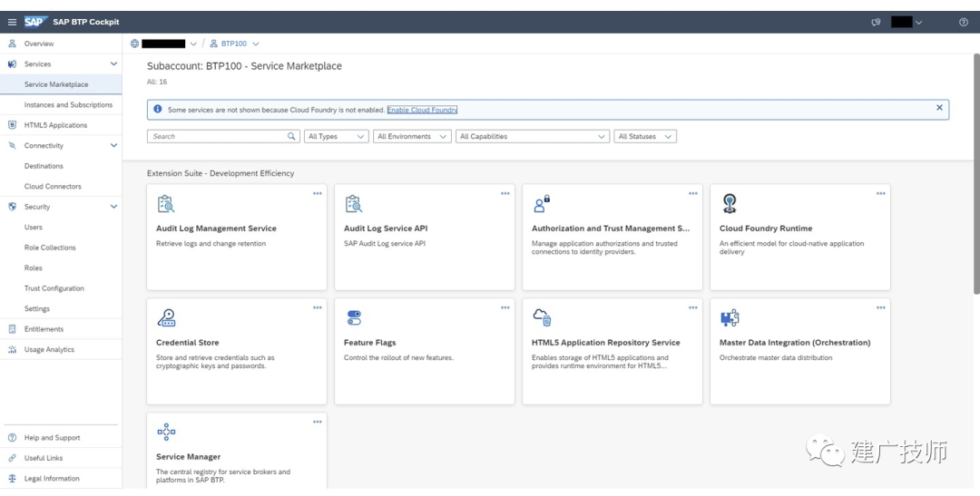Image resolution: width=980 pixels, height=496 pixels.
Task: Click the Enable Cloud Foundry link
Action: click(x=423, y=110)
